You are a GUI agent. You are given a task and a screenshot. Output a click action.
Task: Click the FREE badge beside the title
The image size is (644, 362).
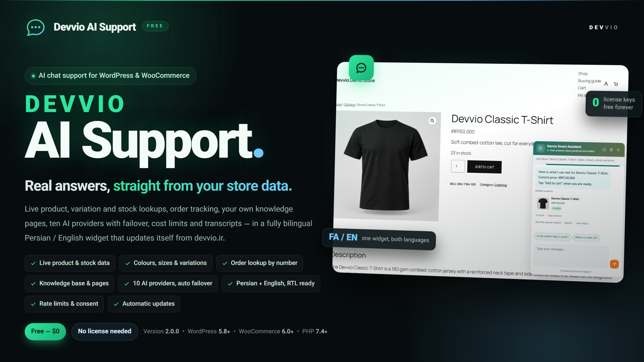coord(155,26)
